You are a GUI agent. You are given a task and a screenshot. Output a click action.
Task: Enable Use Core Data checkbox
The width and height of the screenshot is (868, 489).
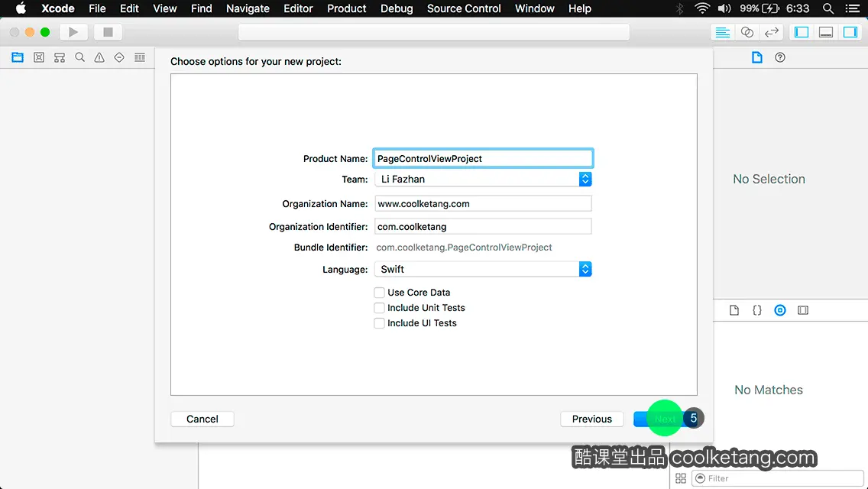pyautogui.click(x=379, y=293)
